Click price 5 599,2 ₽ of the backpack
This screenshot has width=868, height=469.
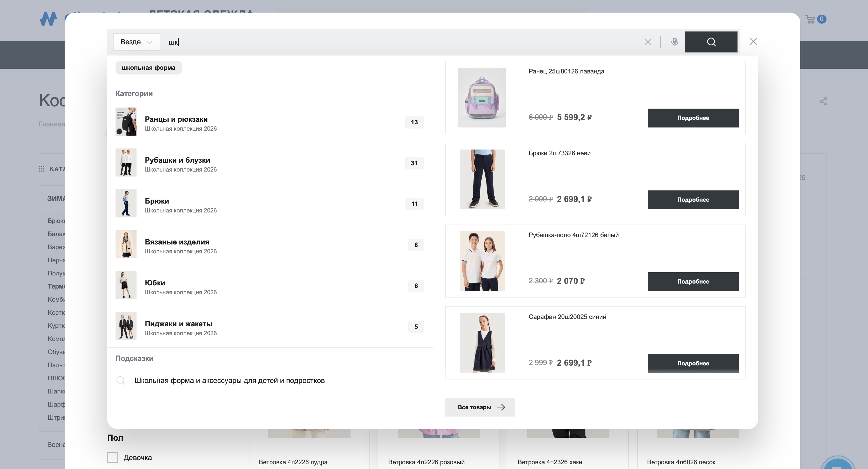(574, 117)
